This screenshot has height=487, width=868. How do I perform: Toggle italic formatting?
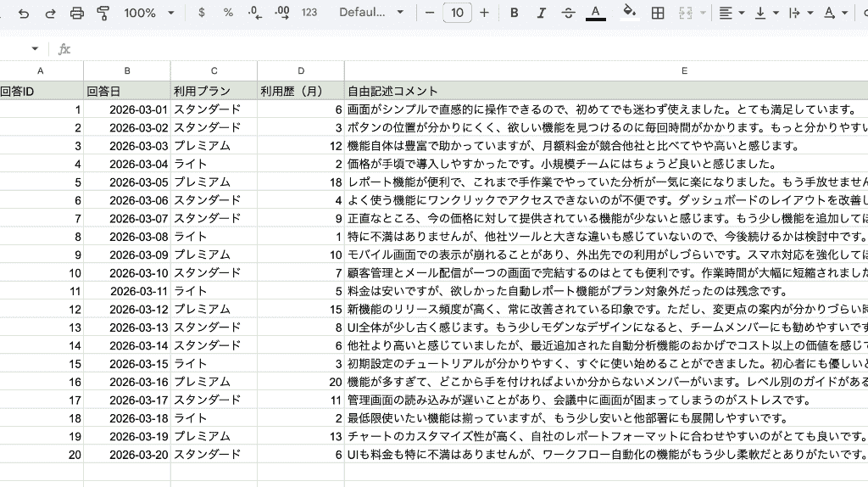pyautogui.click(x=541, y=13)
